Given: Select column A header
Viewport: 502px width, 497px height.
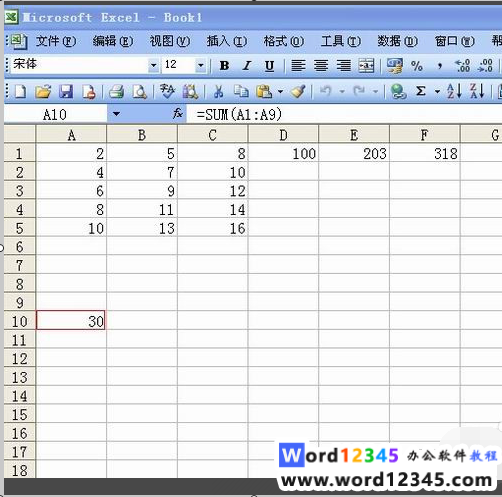Looking at the screenshot, I should pos(71,135).
